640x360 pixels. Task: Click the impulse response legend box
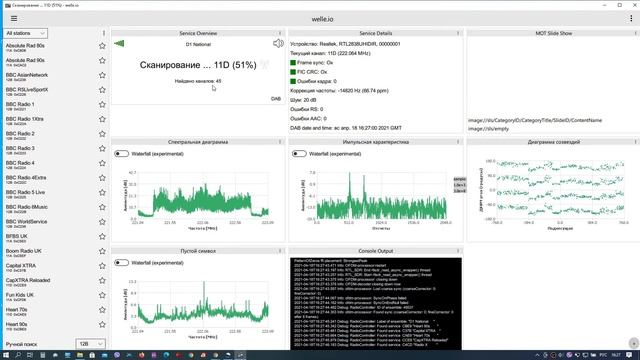460,185
